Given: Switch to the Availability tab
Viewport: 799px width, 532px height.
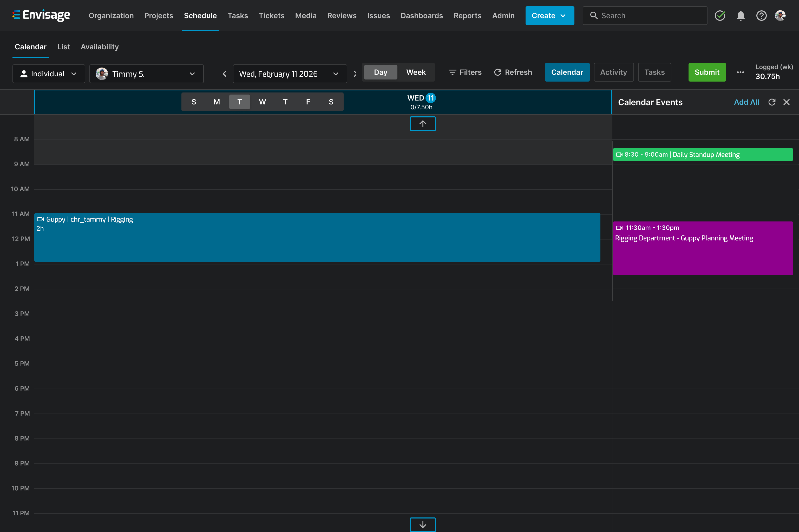Looking at the screenshot, I should point(100,47).
